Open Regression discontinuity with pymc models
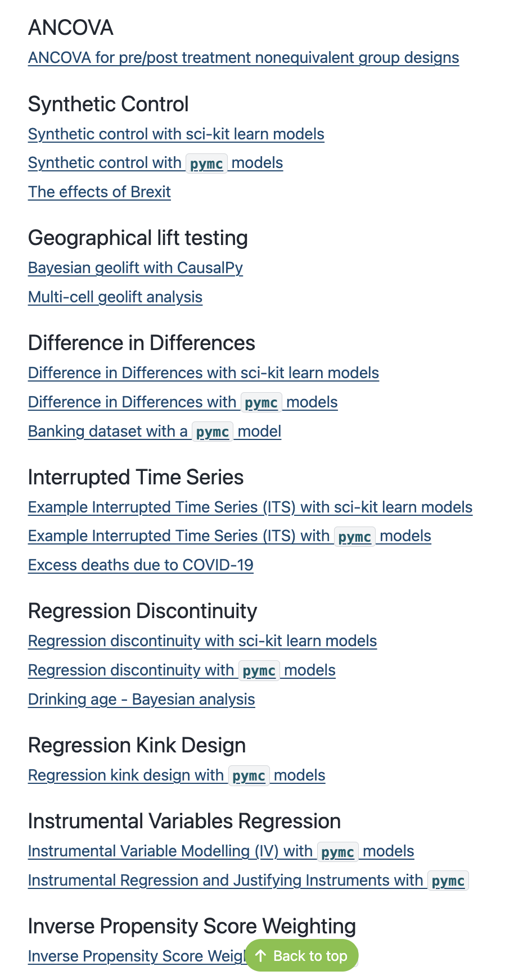505x980 pixels. point(182,670)
